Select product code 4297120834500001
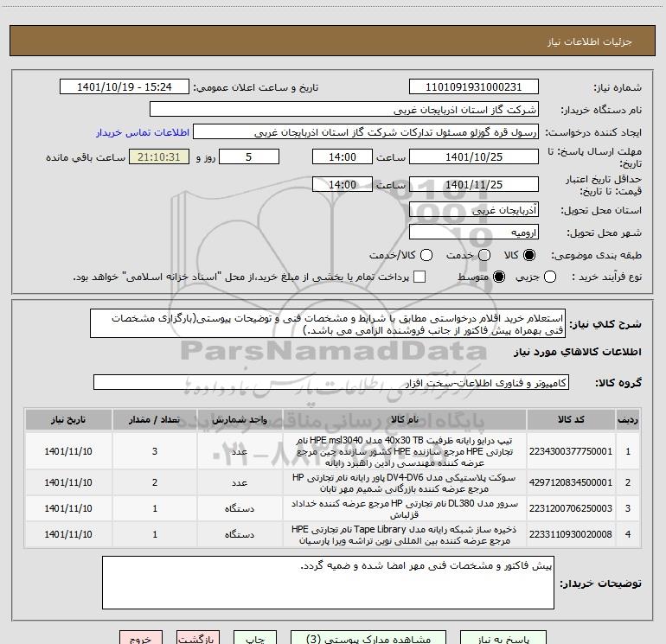Viewport: 666px width, 644px height. (571, 482)
